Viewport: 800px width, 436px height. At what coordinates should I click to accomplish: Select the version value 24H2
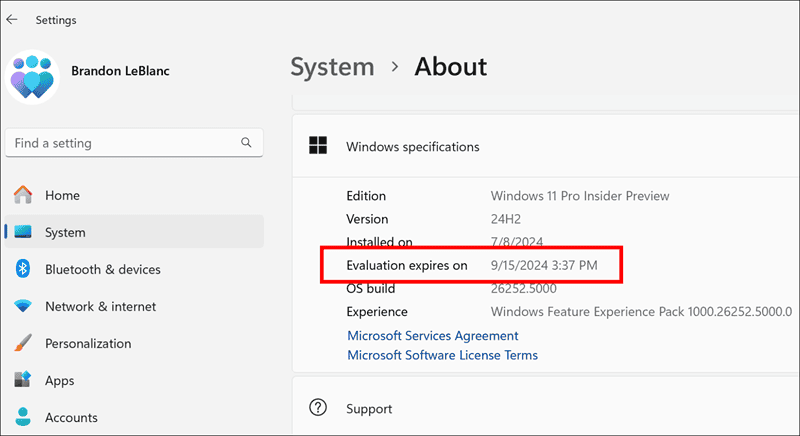[x=506, y=219]
